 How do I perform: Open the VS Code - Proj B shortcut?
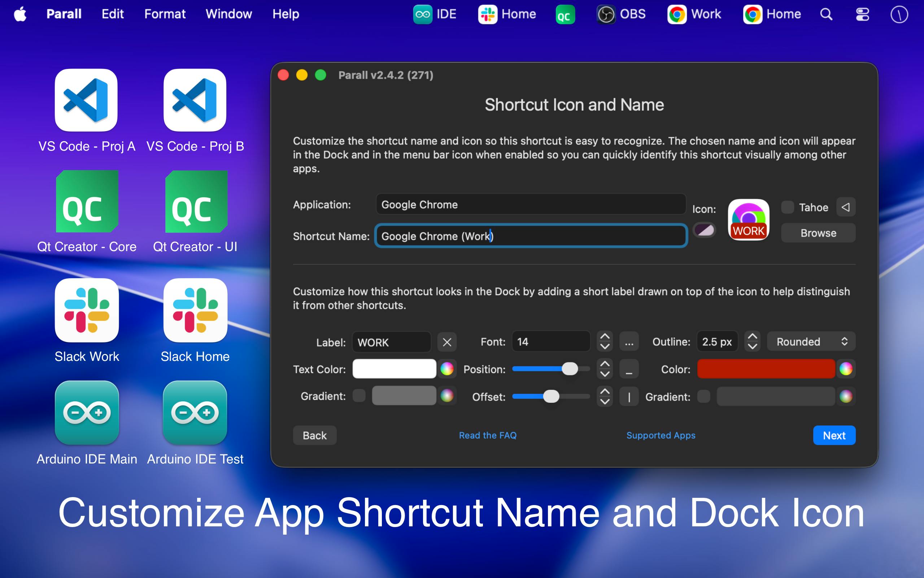195,100
